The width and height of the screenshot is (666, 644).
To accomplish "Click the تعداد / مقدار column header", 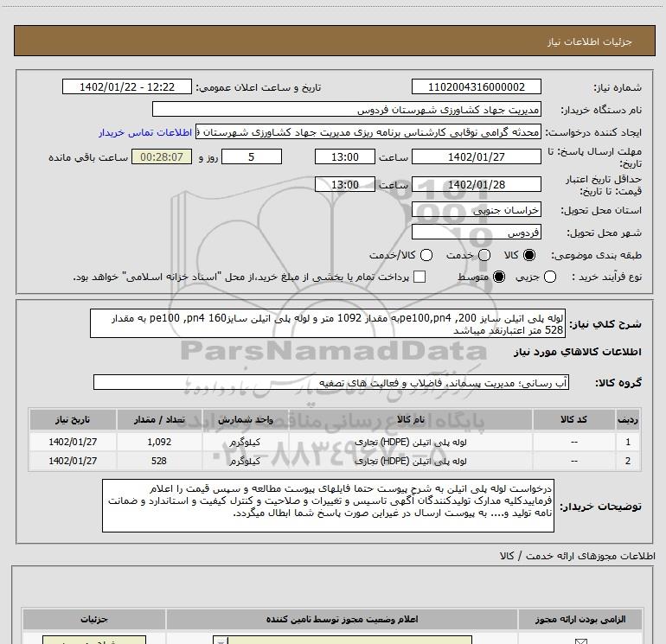I will pyautogui.click(x=159, y=419).
